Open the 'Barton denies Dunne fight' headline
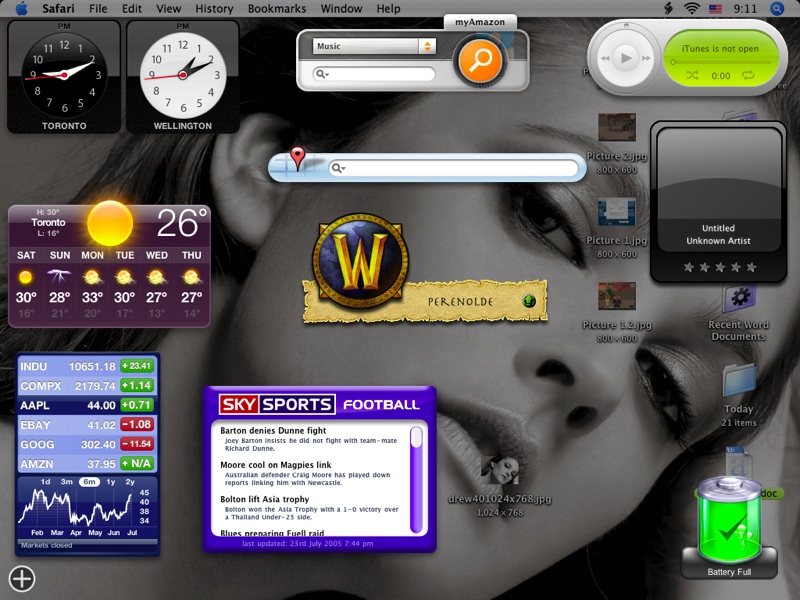Screen dimensions: 800x600 (x=273, y=430)
